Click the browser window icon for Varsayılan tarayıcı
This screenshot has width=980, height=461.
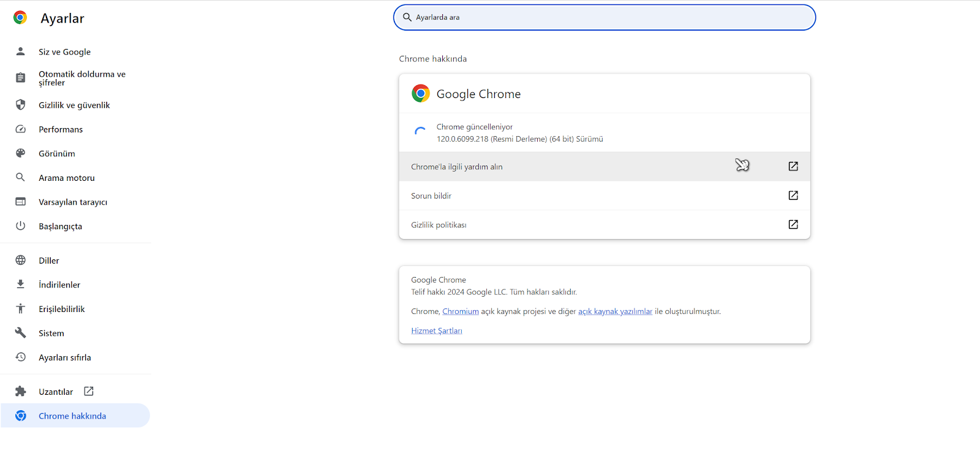20,202
